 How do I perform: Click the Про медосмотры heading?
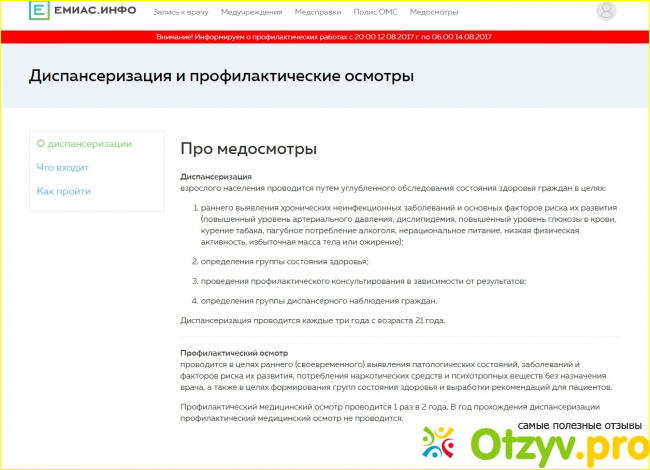(248, 149)
